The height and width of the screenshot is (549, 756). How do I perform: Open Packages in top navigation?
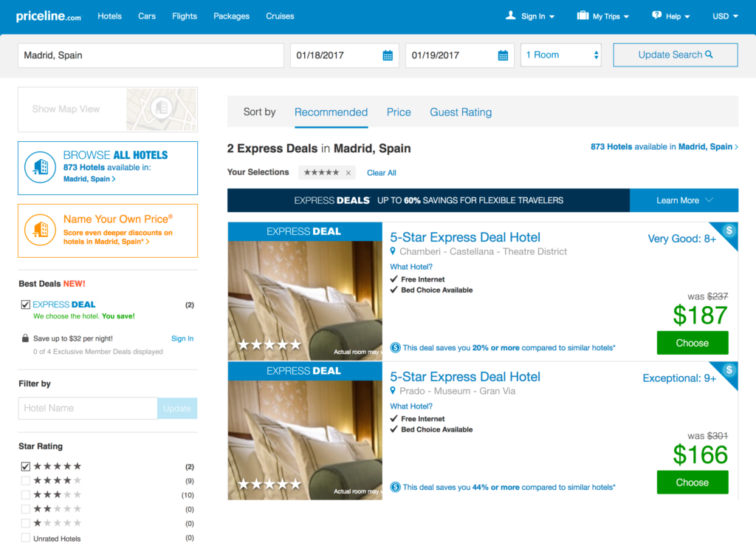(x=231, y=16)
